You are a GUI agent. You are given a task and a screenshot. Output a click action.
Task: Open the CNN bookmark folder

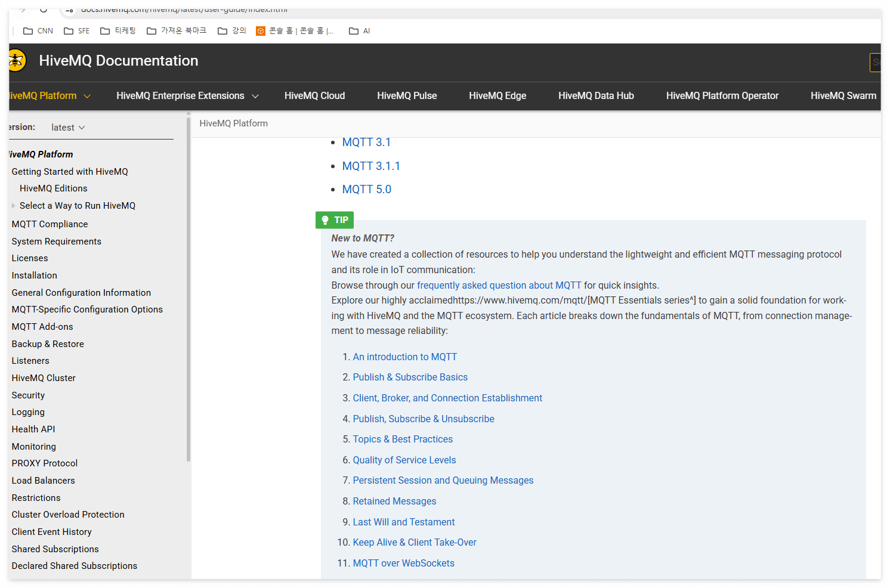point(38,31)
